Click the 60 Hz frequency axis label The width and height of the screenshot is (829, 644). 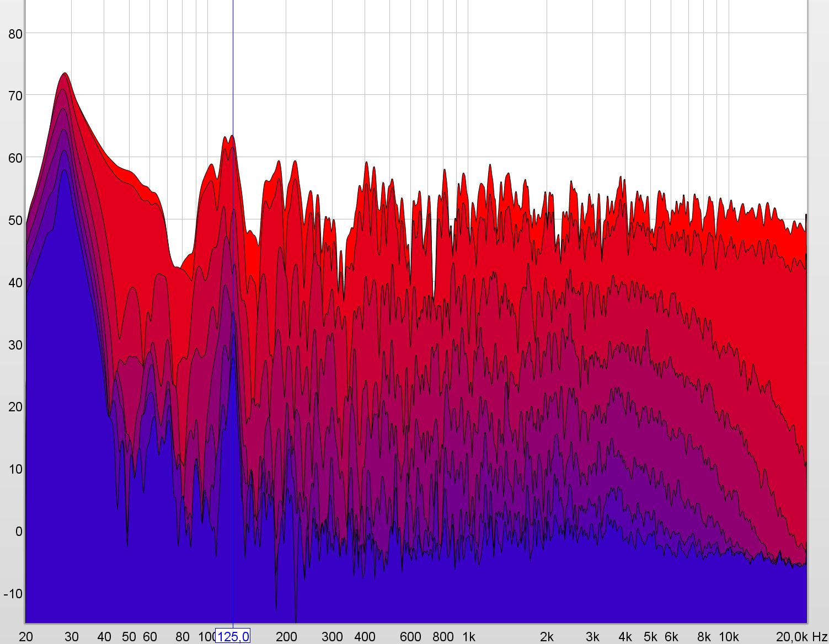(150, 637)
